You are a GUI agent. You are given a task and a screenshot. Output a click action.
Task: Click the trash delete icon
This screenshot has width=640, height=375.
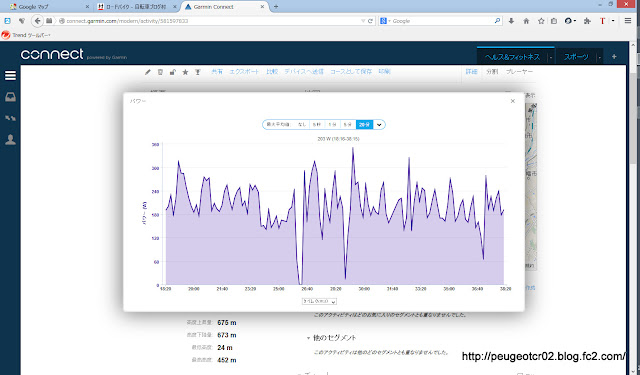point(160,72)
